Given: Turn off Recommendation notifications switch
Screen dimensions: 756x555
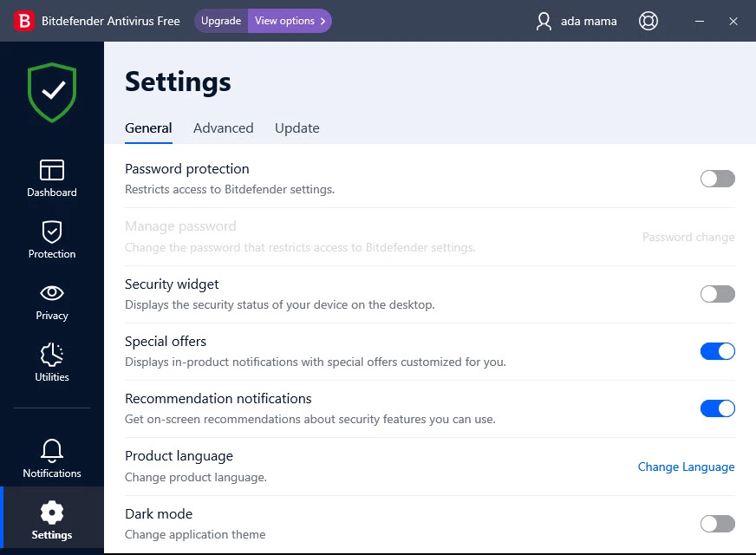Looking at the screenshot, I should [x=717, y=408].
